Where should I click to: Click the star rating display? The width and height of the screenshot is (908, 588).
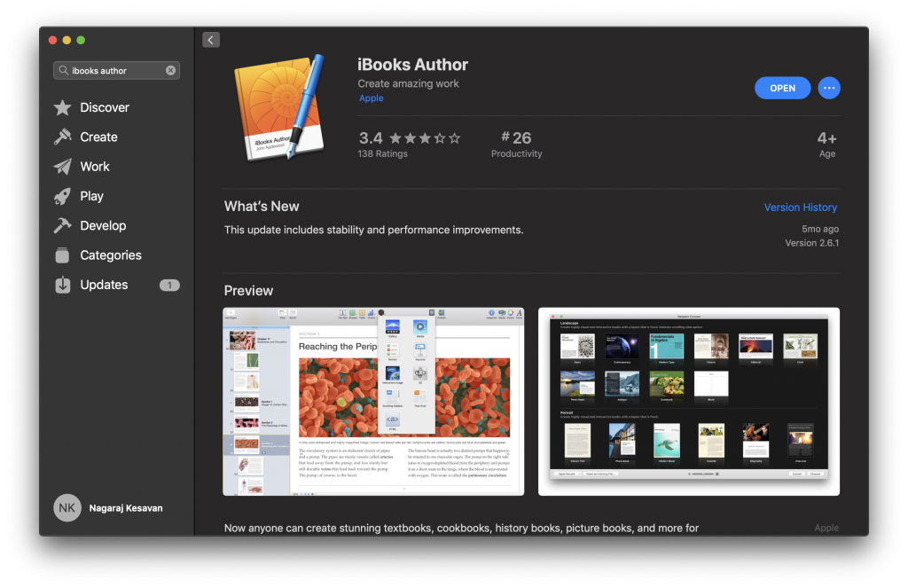425,137
